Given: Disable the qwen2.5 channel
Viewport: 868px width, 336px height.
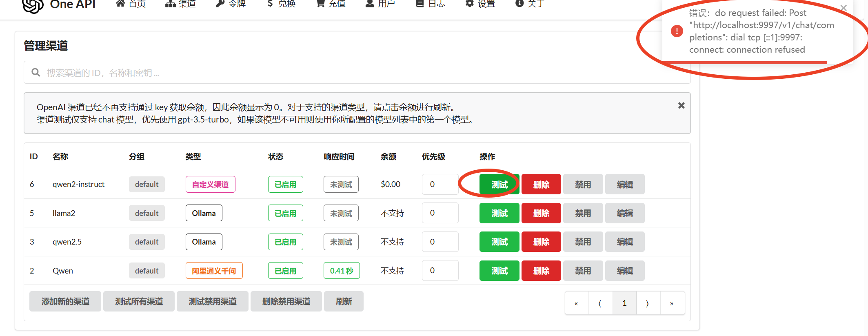Looking at the screenshot, I should click(583, 242).
